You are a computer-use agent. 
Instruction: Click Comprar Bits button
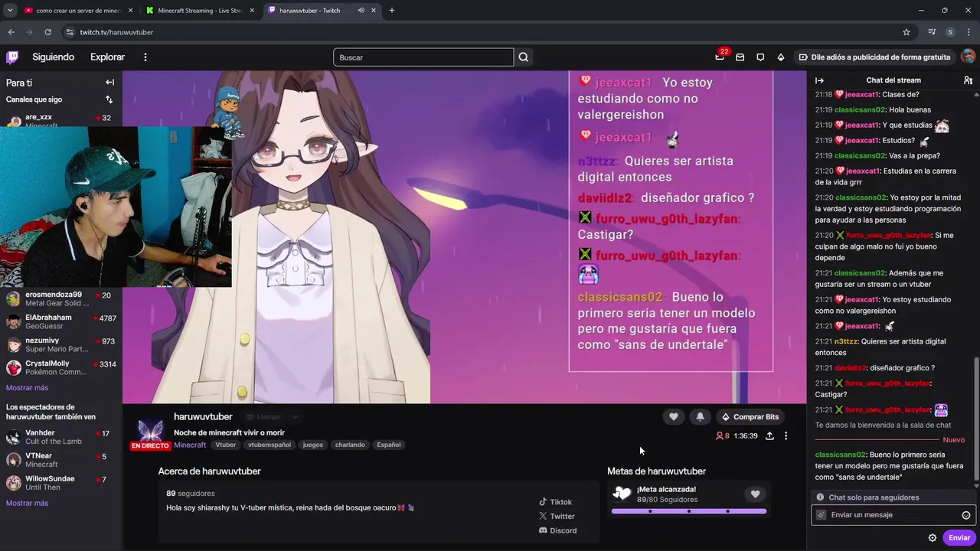(x=749, y=417)
